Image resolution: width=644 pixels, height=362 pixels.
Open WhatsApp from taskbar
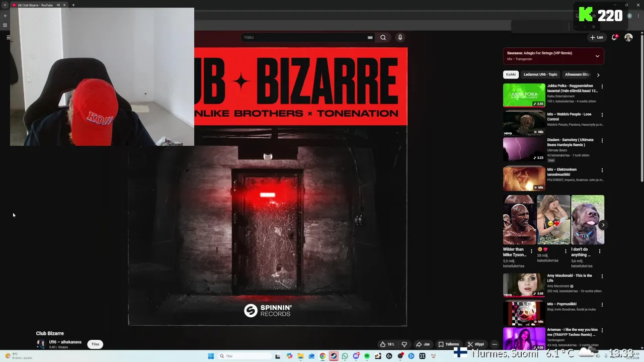[x=345, y=356]
